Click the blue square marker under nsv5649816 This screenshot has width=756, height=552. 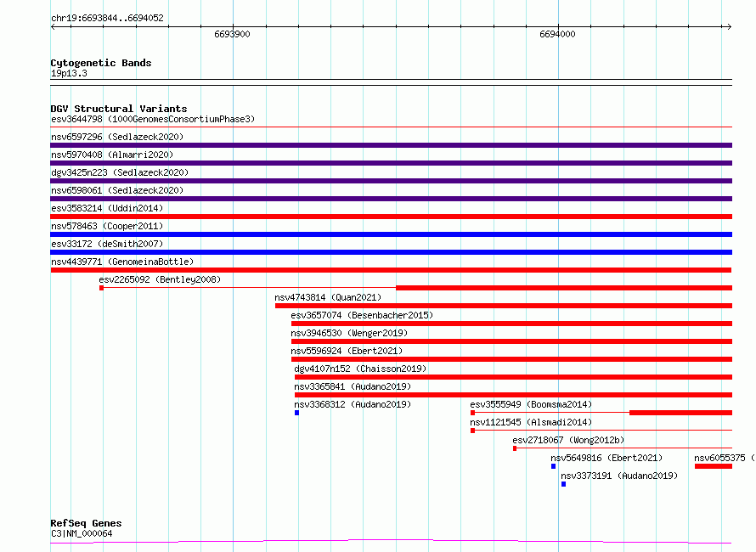coord(554,466)
